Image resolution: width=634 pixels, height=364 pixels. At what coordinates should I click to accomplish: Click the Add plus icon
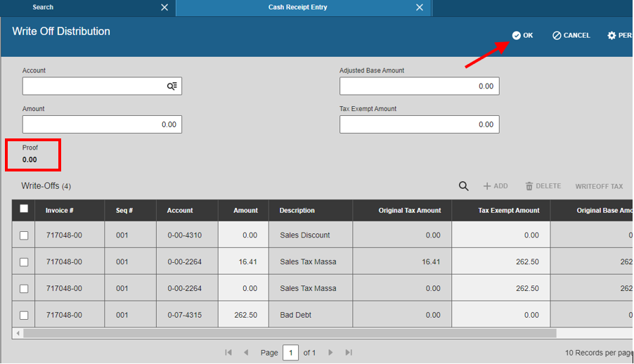point(487,186)
